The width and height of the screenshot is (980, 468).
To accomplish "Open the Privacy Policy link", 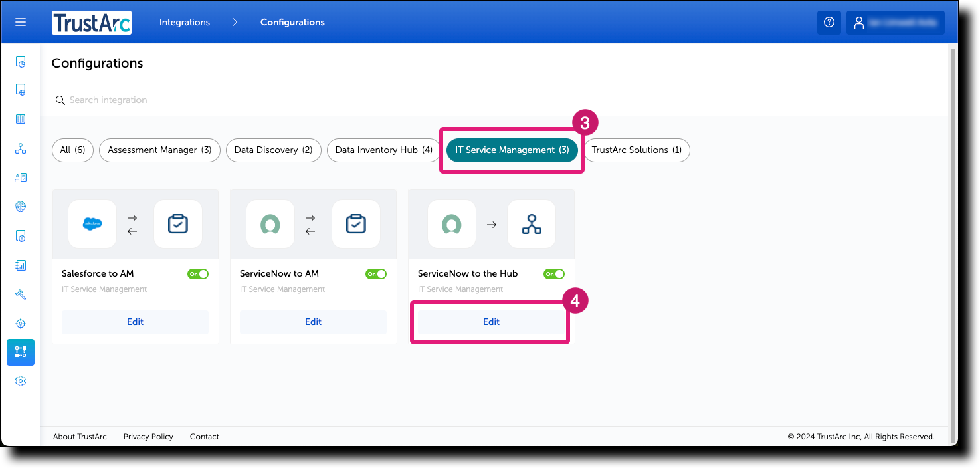I will click(x=148, y=437).
